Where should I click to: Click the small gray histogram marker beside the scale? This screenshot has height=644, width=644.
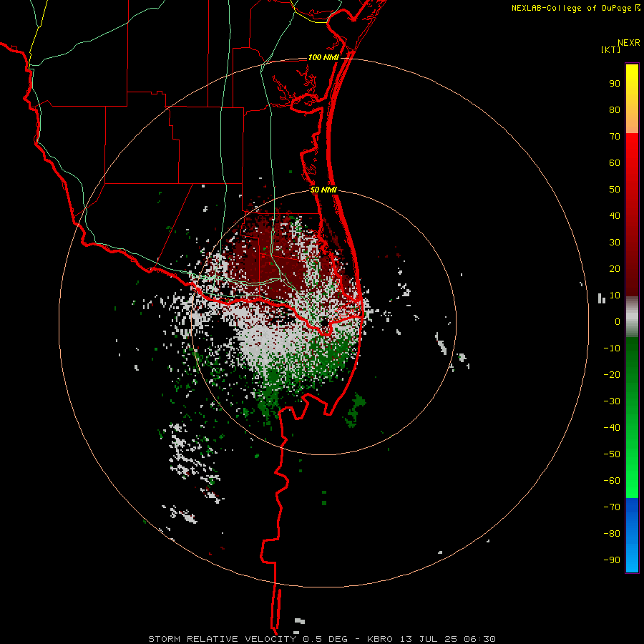(602, 298)
